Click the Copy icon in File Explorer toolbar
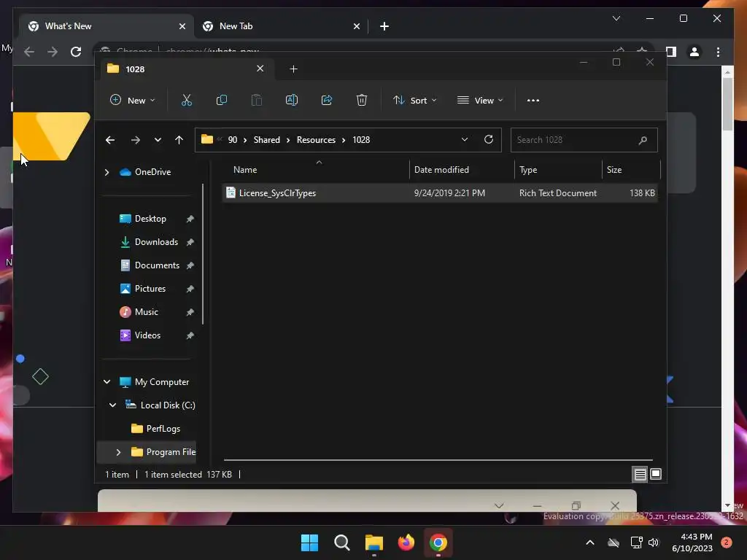 [x=222, y=101]
